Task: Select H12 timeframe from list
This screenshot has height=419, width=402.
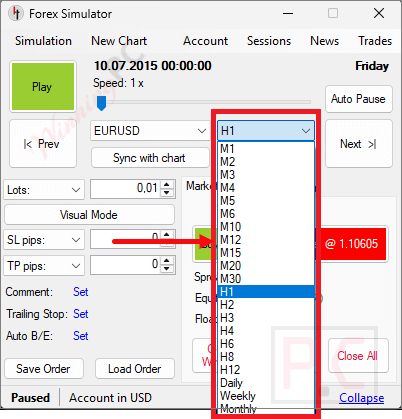Action: [266, 370]
